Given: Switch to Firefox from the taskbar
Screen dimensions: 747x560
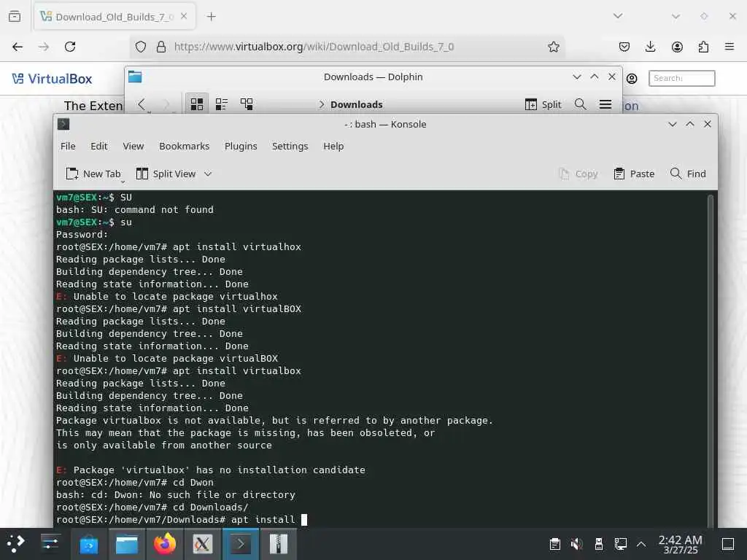Looking at the screenshot, I should [x=165, y=544].
